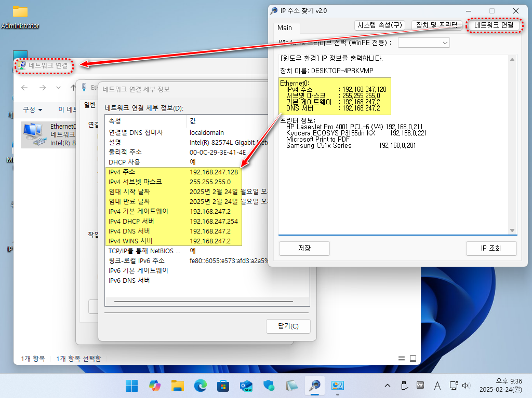Switch to large icons view layout
Viewport: 532px width, 398px height.
point(413,359)
